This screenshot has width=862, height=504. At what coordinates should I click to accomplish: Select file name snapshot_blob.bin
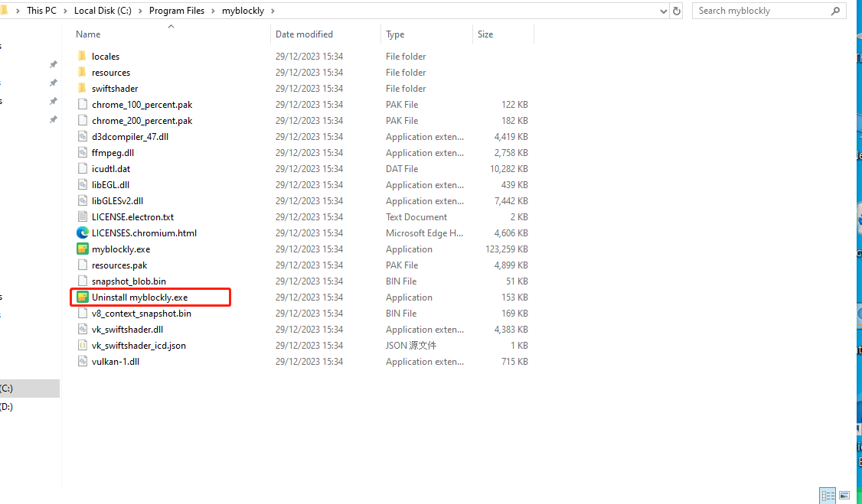(129, 281)
